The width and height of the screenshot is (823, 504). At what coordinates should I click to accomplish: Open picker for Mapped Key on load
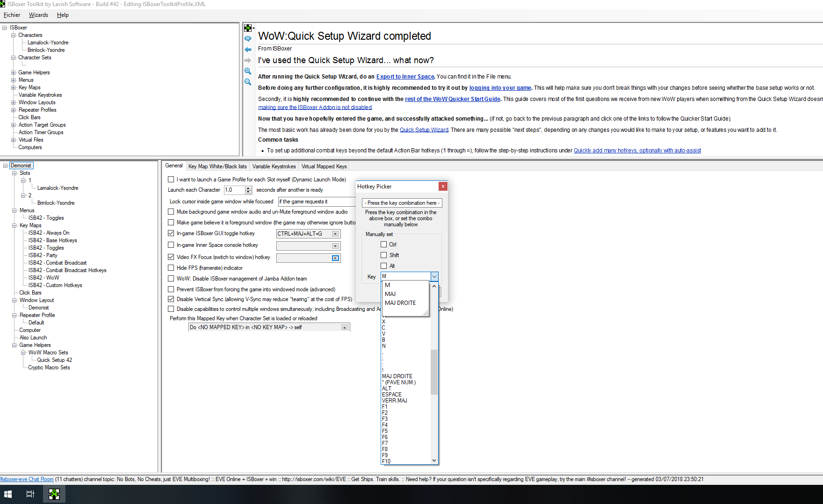coord(345,327)
